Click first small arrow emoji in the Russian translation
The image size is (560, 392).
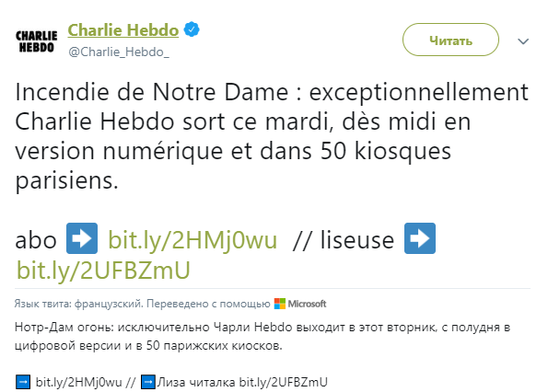pyautogui.click(x=23, y=381)
